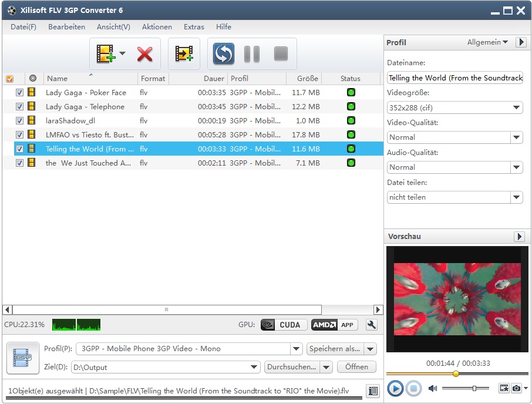Click the status column disc header icon
Screen dimensions: 532x404
[32, 78]
